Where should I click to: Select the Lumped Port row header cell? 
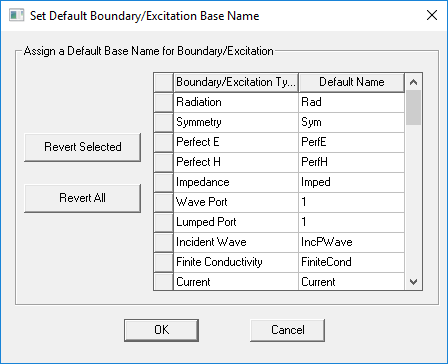164,222
